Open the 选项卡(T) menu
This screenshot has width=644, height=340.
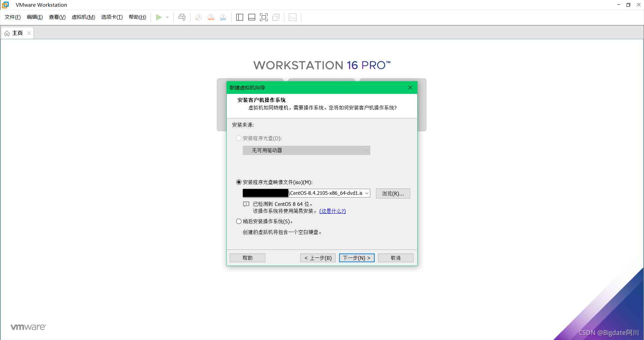pyautogui.click(x=112, y=17)
